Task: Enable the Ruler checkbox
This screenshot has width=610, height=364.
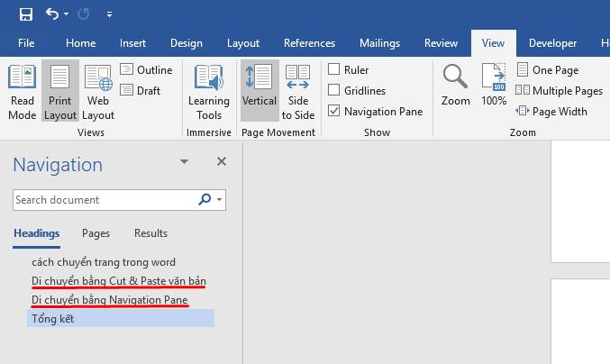Action: click(x=333, y=69)
